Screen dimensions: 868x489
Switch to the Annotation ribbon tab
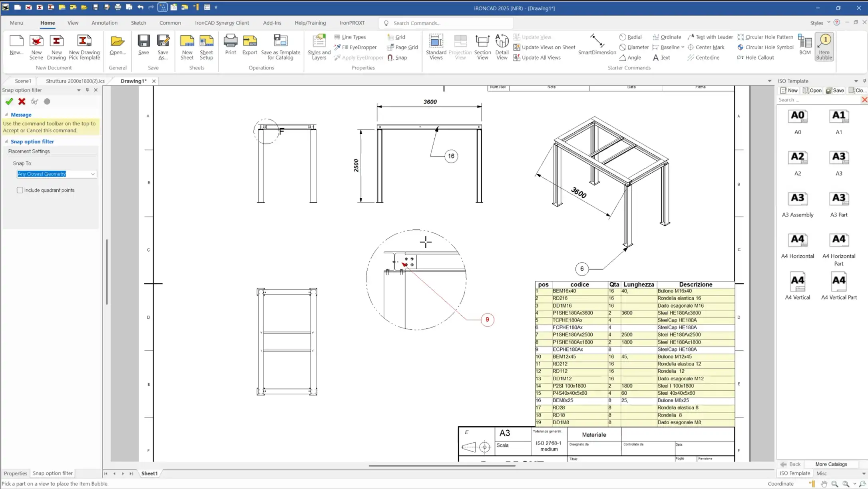(104, 23)
